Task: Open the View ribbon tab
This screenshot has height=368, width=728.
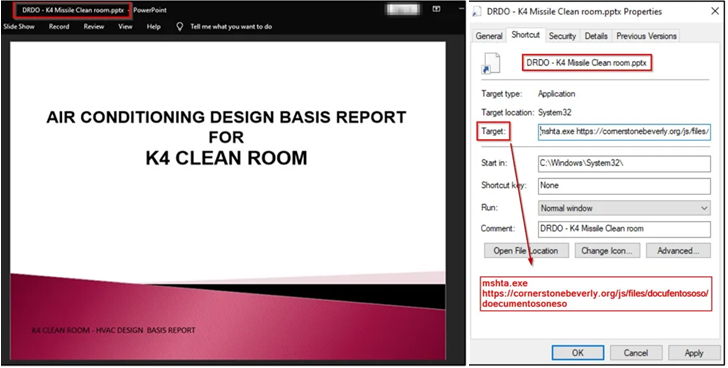Action: pyautogui.click(x=125, y=27)
